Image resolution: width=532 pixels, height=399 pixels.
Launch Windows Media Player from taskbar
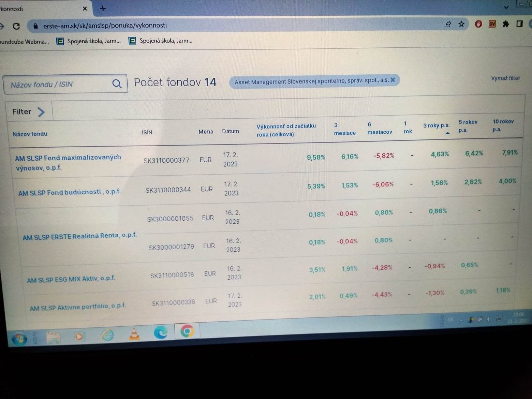(x=79, y=337)
